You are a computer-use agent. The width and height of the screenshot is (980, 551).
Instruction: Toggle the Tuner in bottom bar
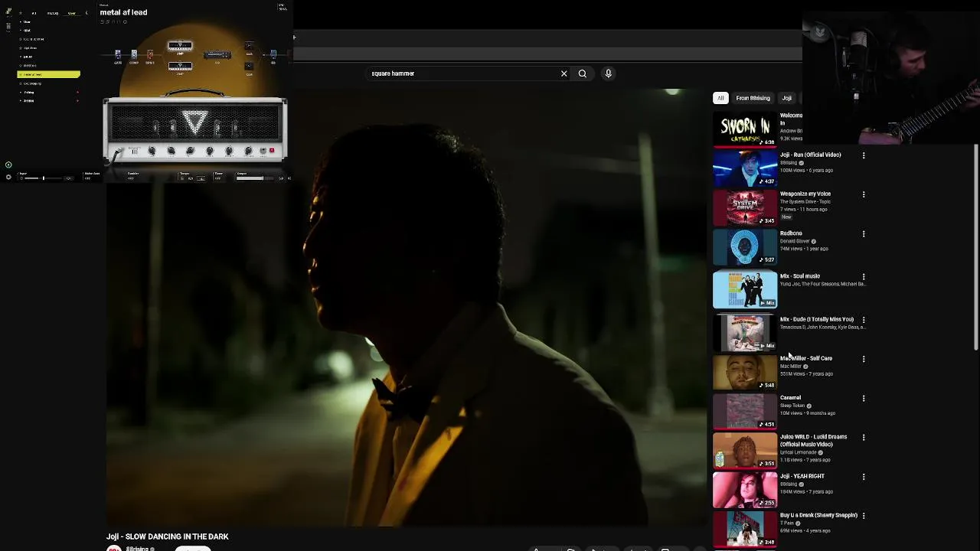coord(218,176)
